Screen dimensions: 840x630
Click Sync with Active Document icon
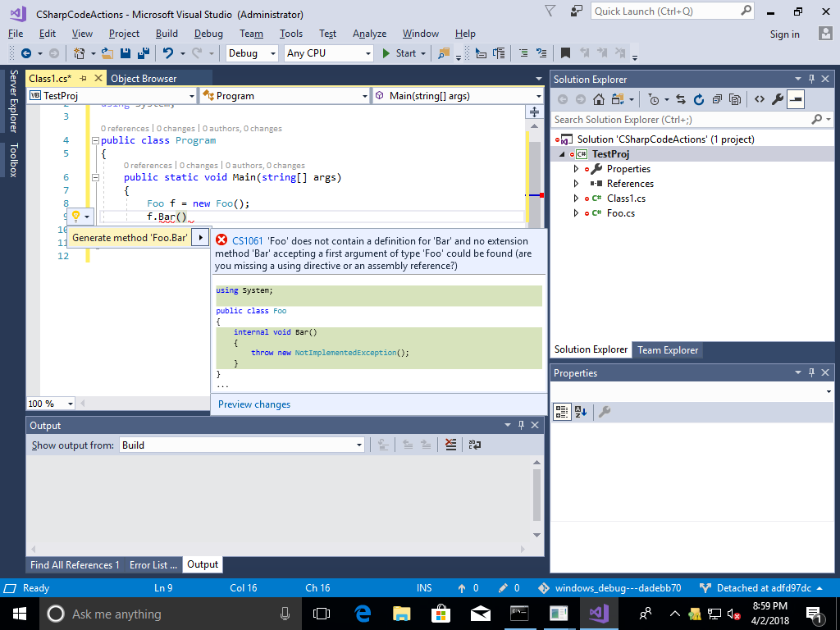[x=681, y=99]
